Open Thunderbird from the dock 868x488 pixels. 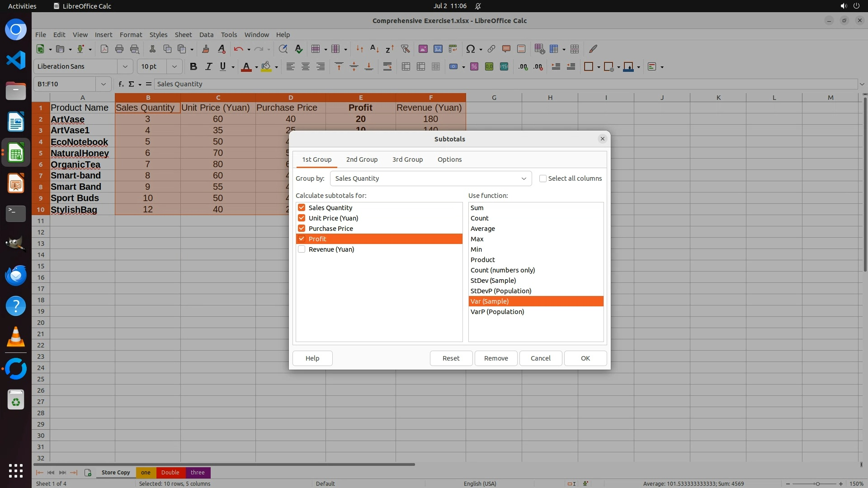click(x=16, y=275)
